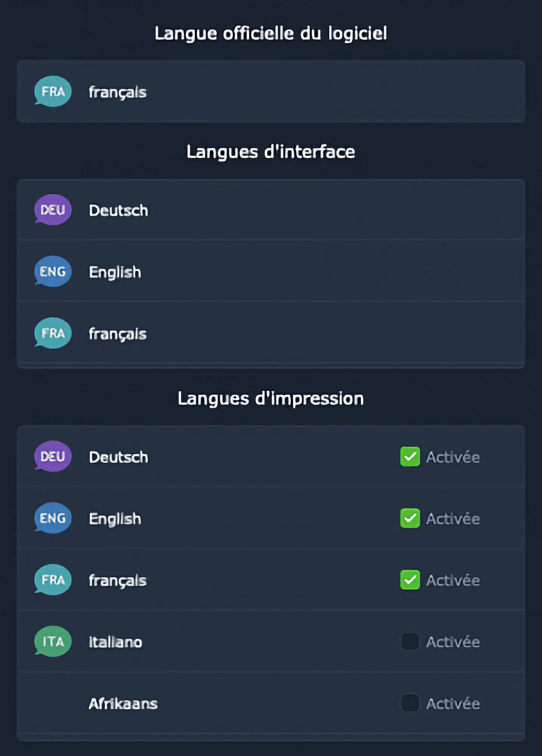
Task: Click the FRA badge in print languages
Action: pyautogui.click(x=53, y=579)
